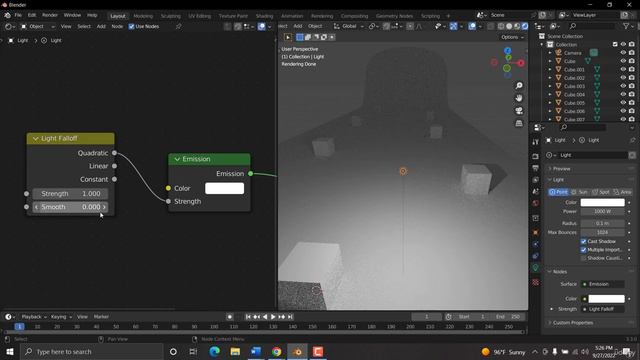Open the Keying dropdown in timeline
This screenshot has width=640, height=360.
61,317
